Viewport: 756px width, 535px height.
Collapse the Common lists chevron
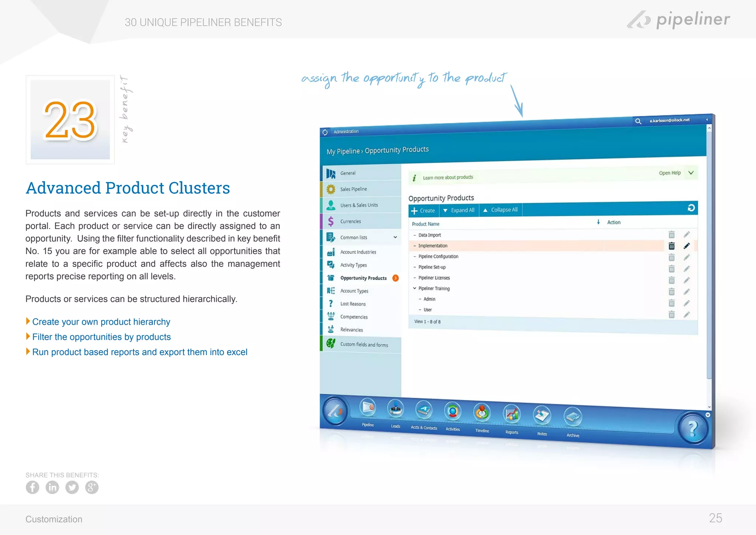pyautogui.click(x=395, y=237)
